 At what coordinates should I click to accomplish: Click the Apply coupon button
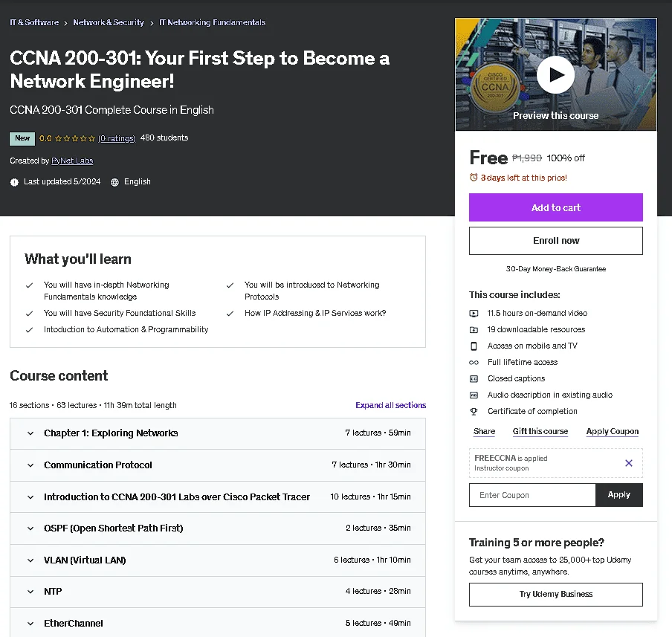[x=619, y=495]
